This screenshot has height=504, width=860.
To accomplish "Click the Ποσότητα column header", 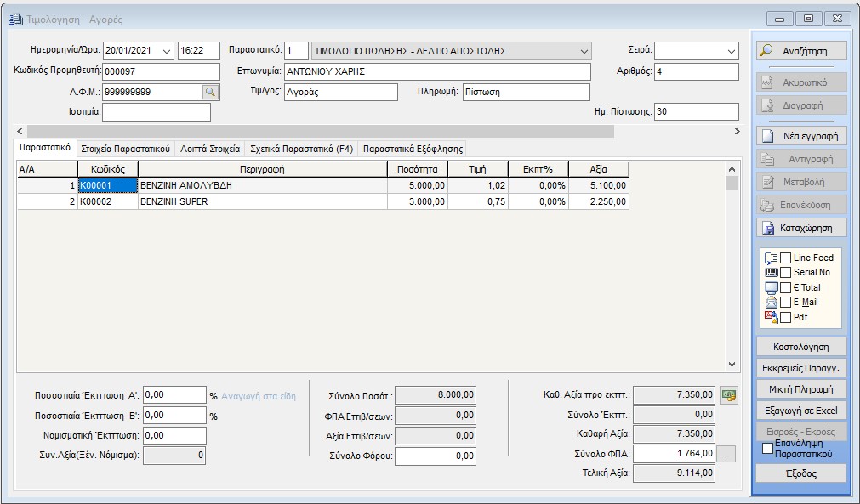I will (x=418, y=169).
